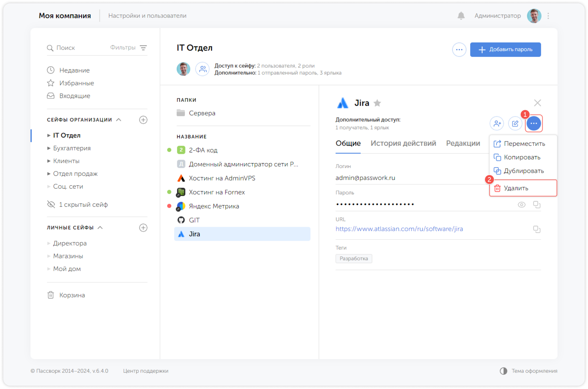Click the share access user-plus icon
The width and height of the screenshot is (588, 389).
tap(497, 123)
